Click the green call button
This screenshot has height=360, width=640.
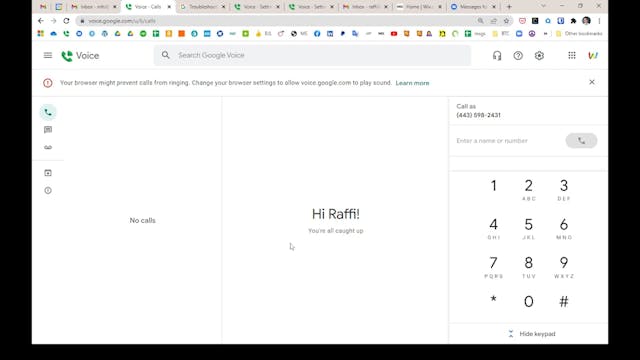(581, 141)
